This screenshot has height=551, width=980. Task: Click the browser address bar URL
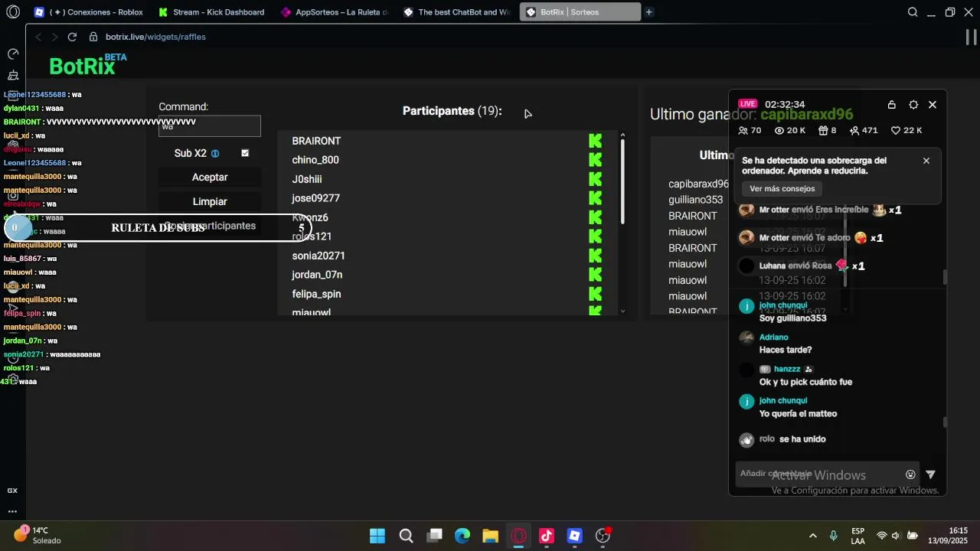click(155, 37)
